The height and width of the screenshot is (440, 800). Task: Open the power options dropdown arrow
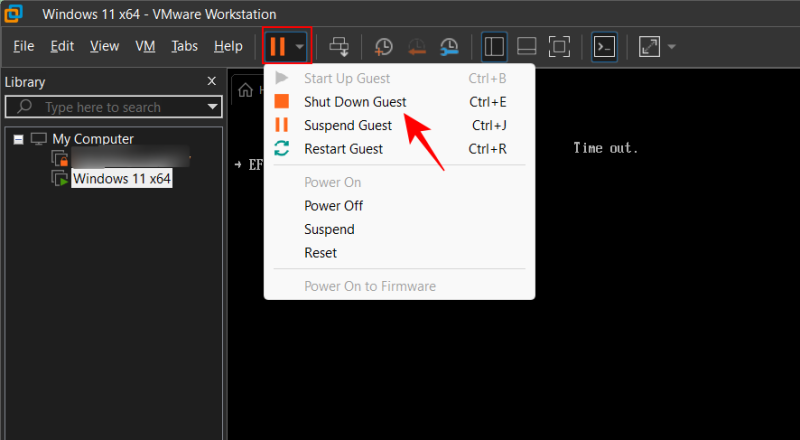tap(300, 47)
